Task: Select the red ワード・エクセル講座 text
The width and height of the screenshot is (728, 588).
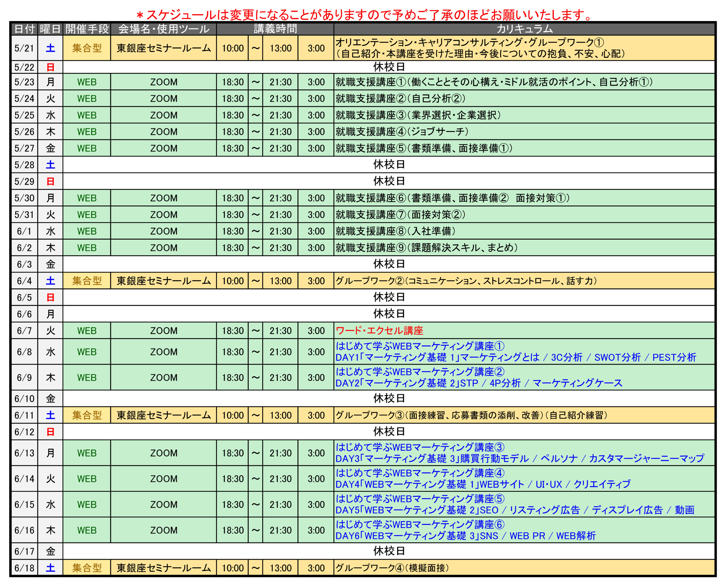Action: (379, 331)
